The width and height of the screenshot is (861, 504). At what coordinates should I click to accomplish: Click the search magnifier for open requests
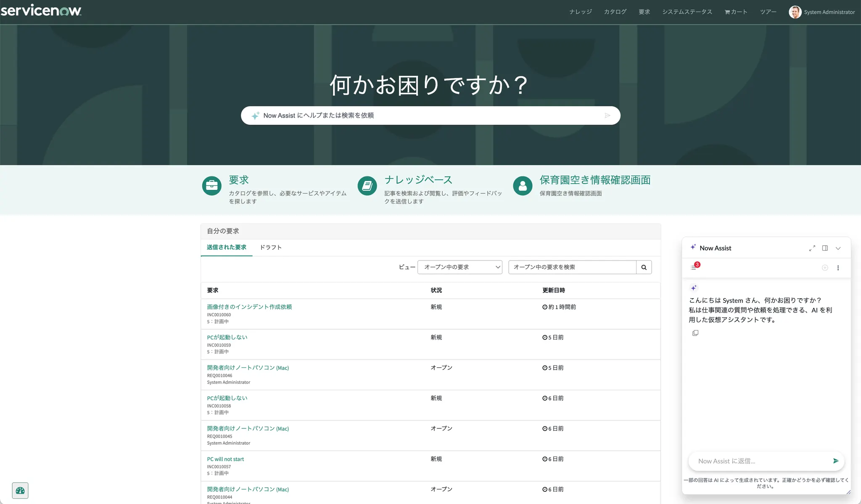click(644, 267)
